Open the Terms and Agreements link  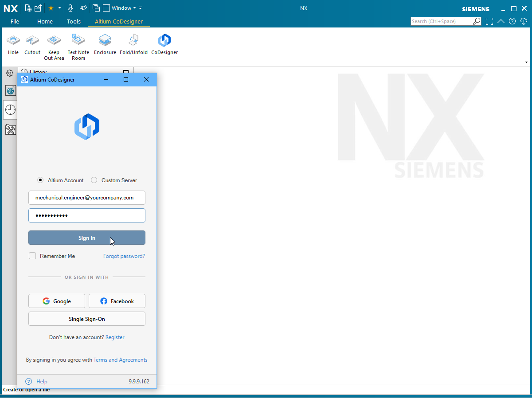[121, 360]
